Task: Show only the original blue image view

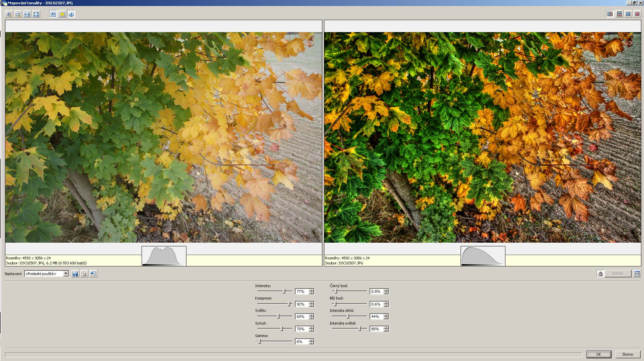Action: [628, 14]
